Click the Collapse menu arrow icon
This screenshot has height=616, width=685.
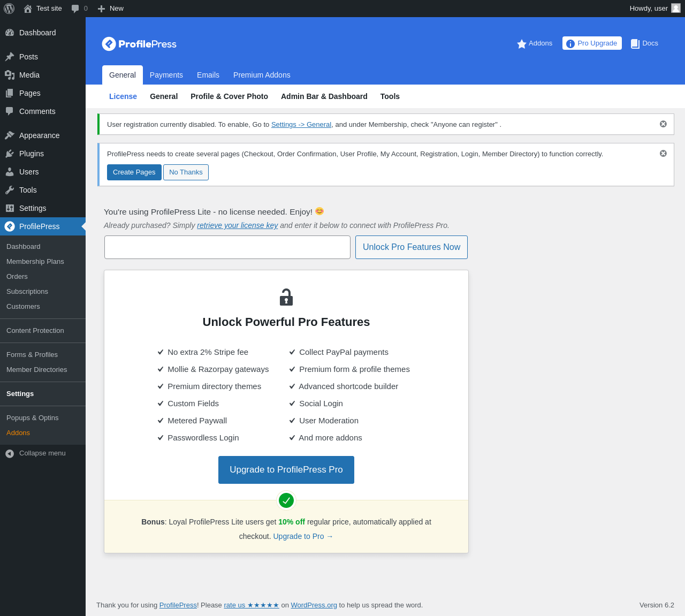coord(10,454)
